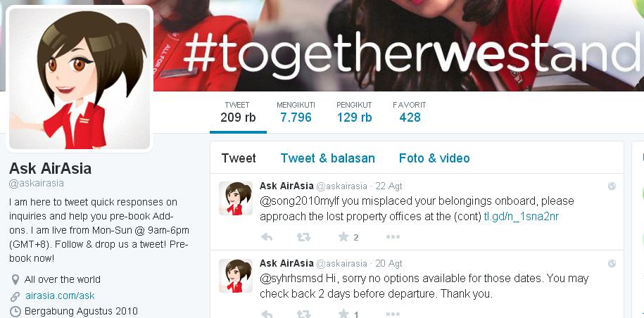Click globe icon on 20 Agt tweet
The height and width of the screenshot is (318, 644).
612,263
